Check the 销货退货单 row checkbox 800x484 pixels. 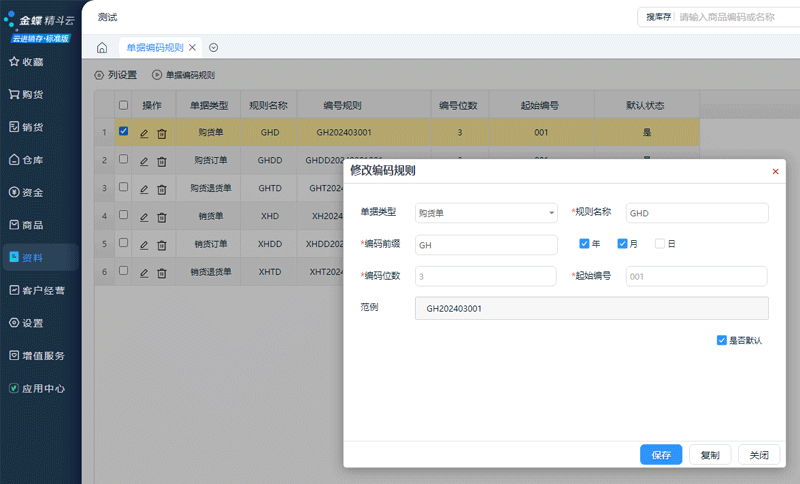point(123,270)
